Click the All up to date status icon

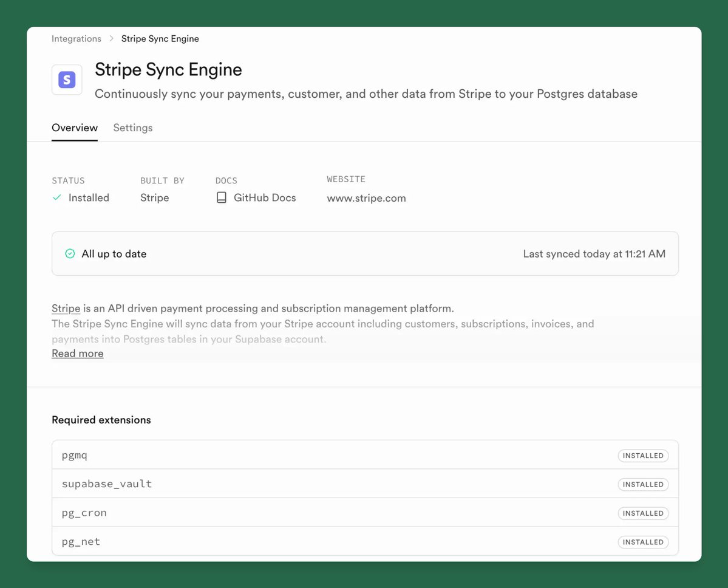[70, 253]
